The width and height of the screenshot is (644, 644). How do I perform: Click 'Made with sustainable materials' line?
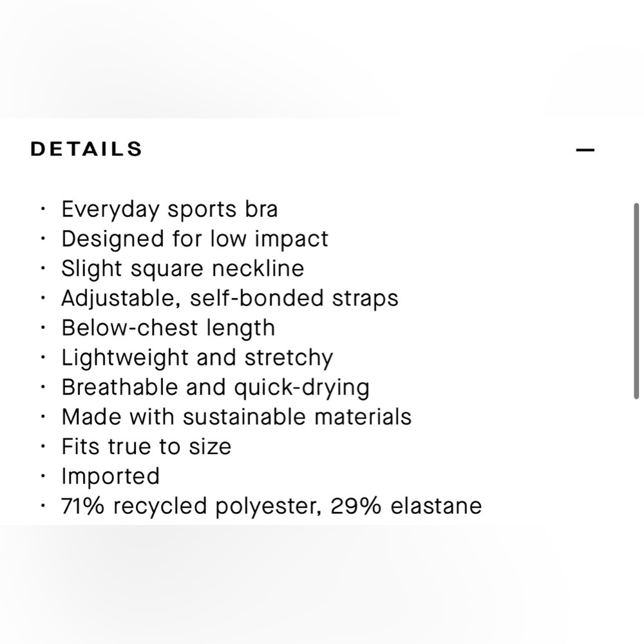[x=236, y=417]
